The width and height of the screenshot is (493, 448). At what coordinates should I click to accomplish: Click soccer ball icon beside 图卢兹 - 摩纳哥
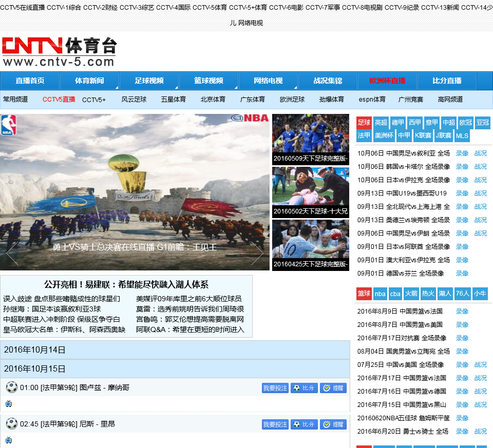click(x=12, y=387)
